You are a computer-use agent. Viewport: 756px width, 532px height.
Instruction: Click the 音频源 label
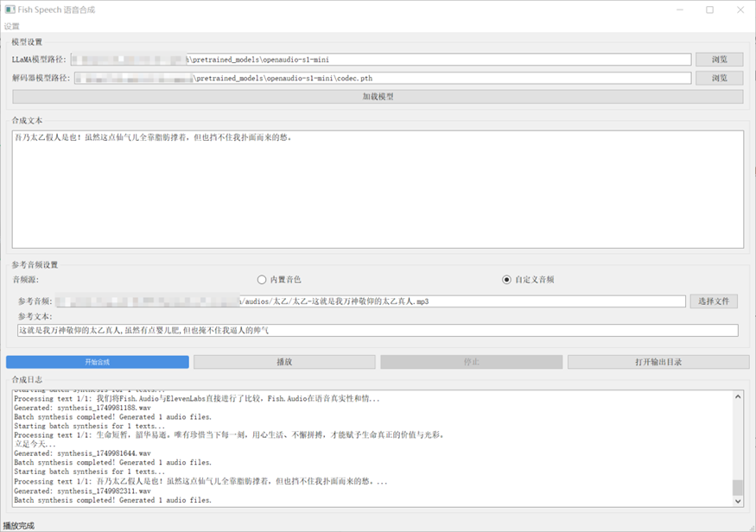[x=26, y=280]
